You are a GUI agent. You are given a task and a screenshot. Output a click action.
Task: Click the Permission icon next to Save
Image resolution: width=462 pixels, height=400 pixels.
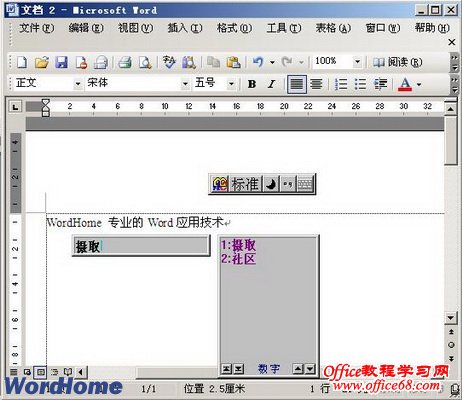click(x=81, y=62)
